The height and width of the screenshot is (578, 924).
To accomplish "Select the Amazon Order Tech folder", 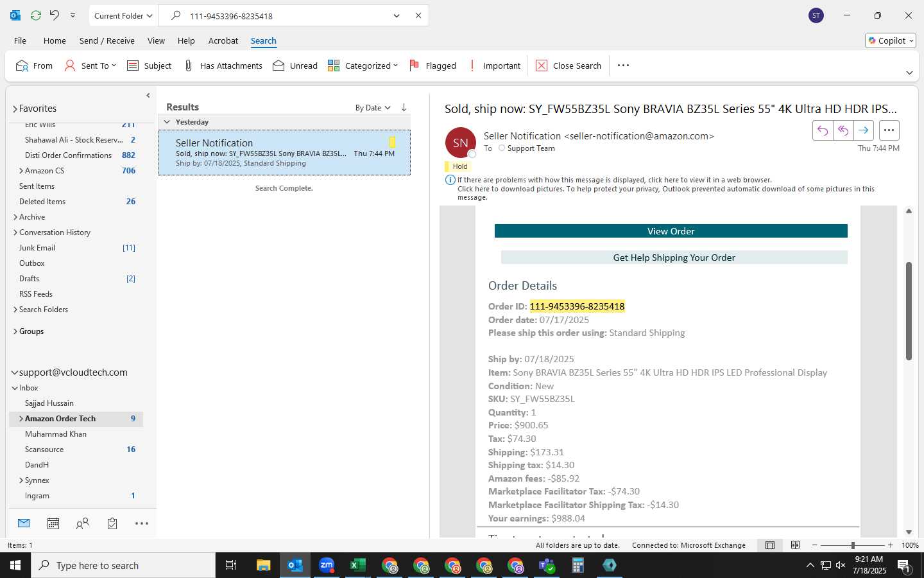I will [76, 419].
